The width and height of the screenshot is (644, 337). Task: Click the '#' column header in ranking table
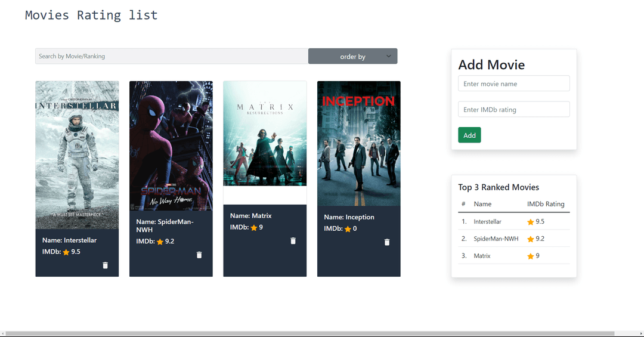click(x=463, y=204)
